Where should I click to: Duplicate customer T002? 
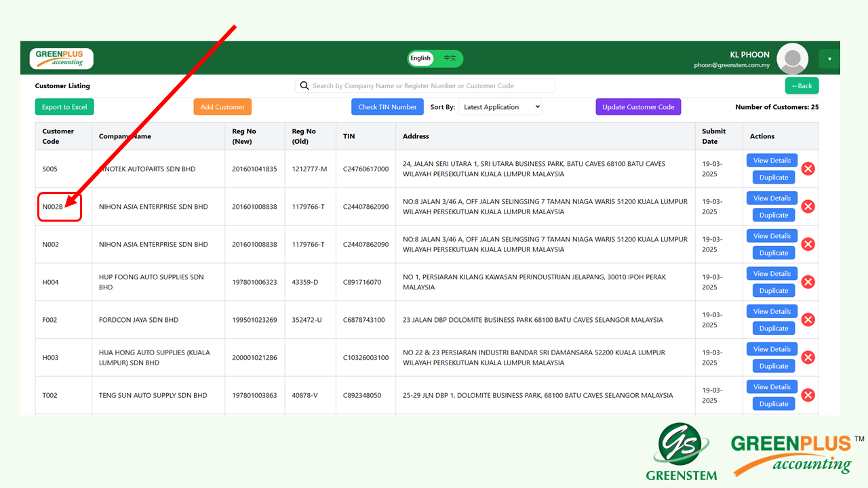tap(774, 404)
